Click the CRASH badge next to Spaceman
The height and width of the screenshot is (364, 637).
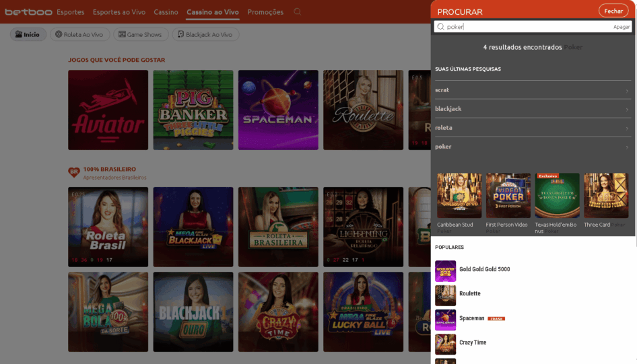coord(496,318)
